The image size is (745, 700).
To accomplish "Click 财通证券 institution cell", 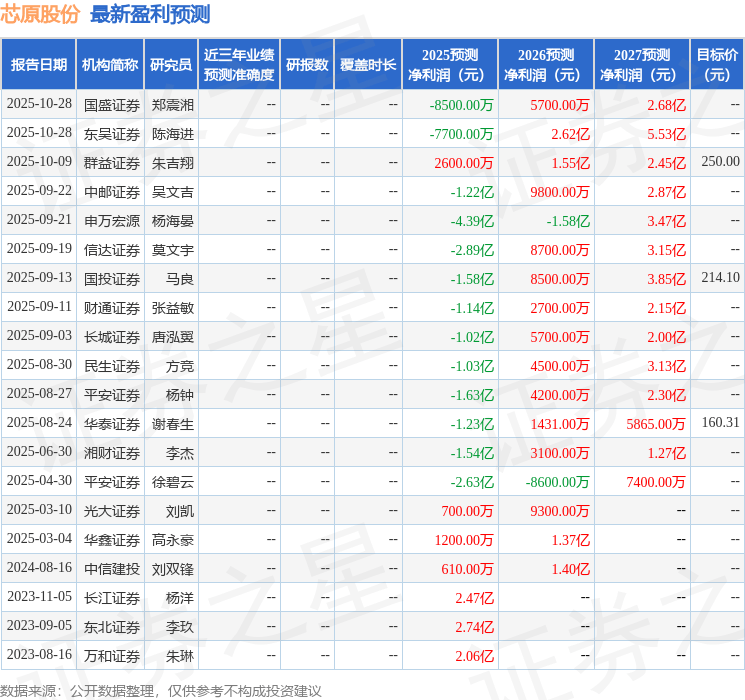I will [112, 308].
